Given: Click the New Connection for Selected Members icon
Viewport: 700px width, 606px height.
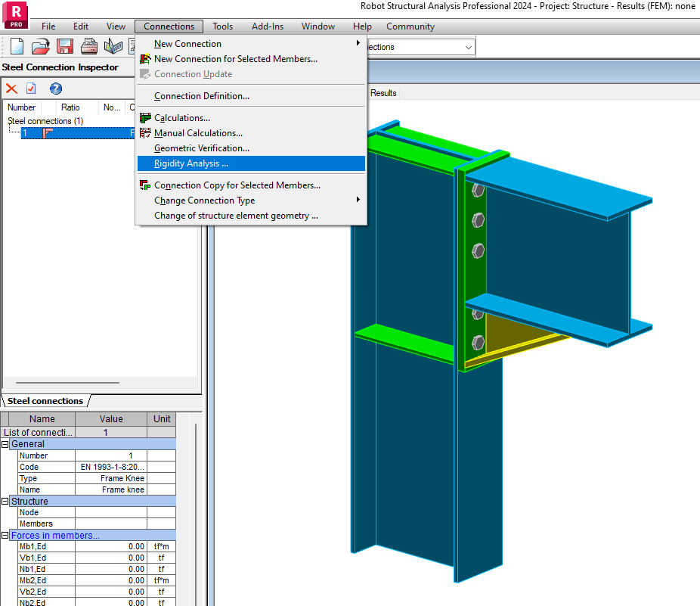Looking at the screenshot, I should (x=145, y=58).
